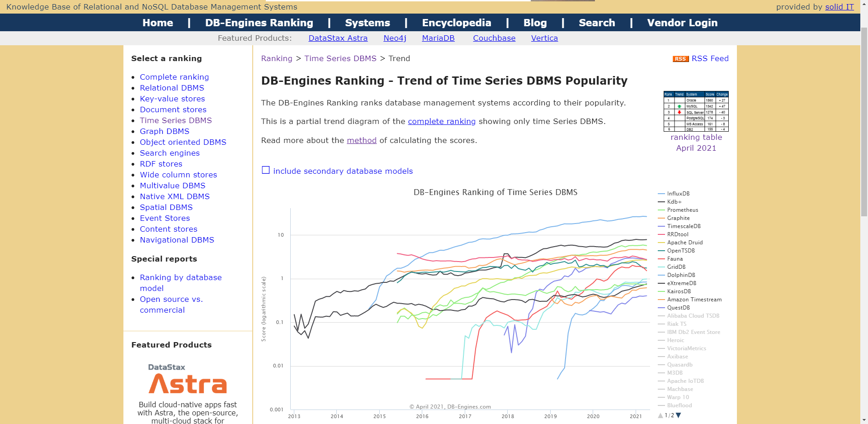Click Ranking in the breadcrumb trail
868x424 pixels.
(277, 58)
